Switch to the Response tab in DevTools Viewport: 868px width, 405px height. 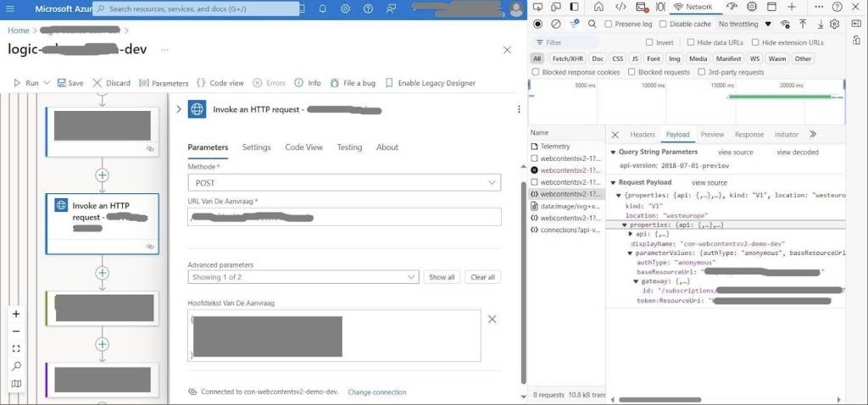(749, 135)
